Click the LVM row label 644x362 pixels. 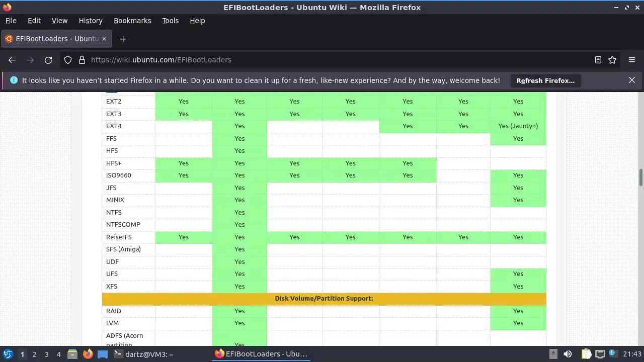pyautogui.click(x=113, y=323)
